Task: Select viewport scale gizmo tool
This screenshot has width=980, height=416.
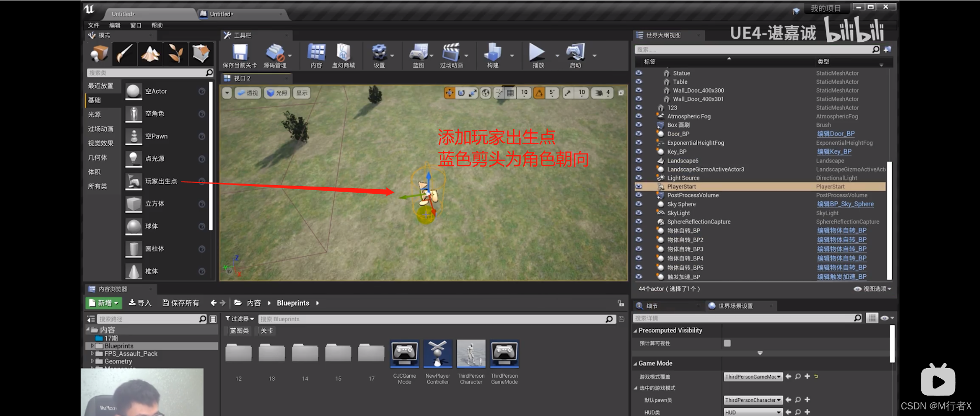Action: tap(473, 93)
